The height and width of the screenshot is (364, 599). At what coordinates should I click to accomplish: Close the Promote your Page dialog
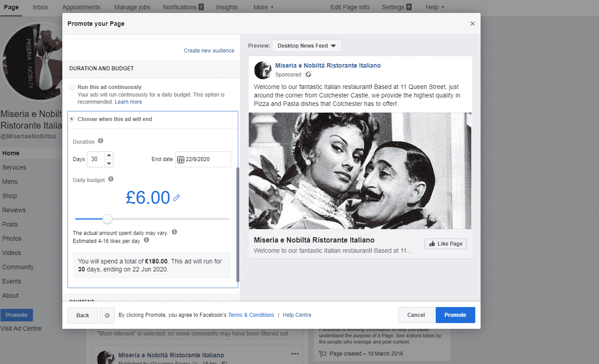(473, 24)
